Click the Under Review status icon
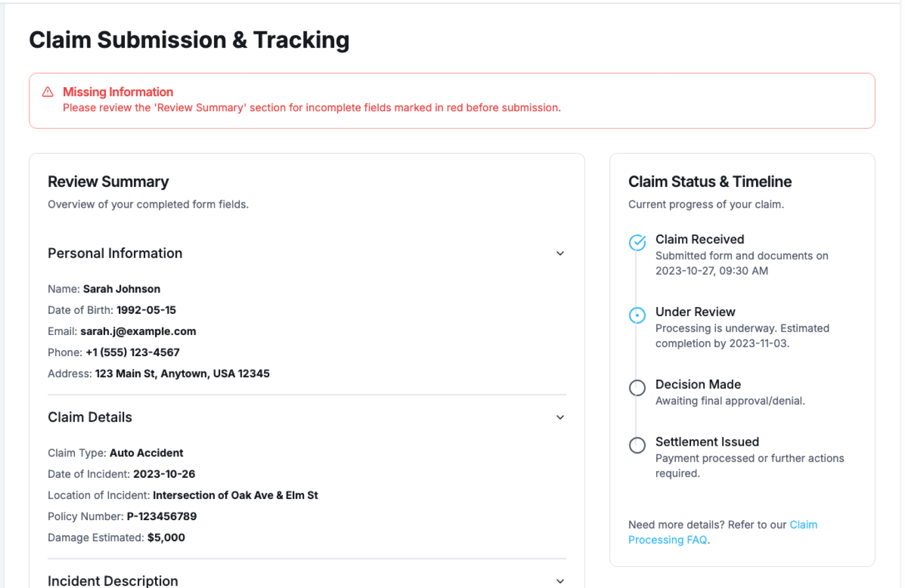 [637, 315]
